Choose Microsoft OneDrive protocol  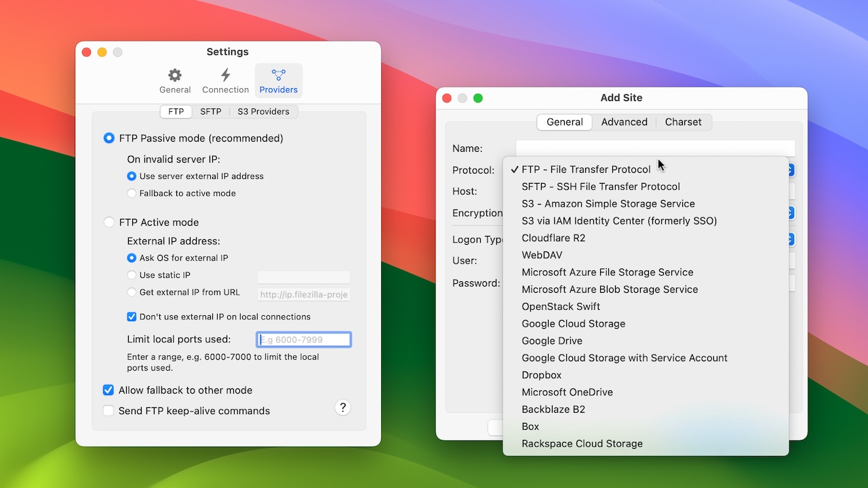[x=646, y=392]
